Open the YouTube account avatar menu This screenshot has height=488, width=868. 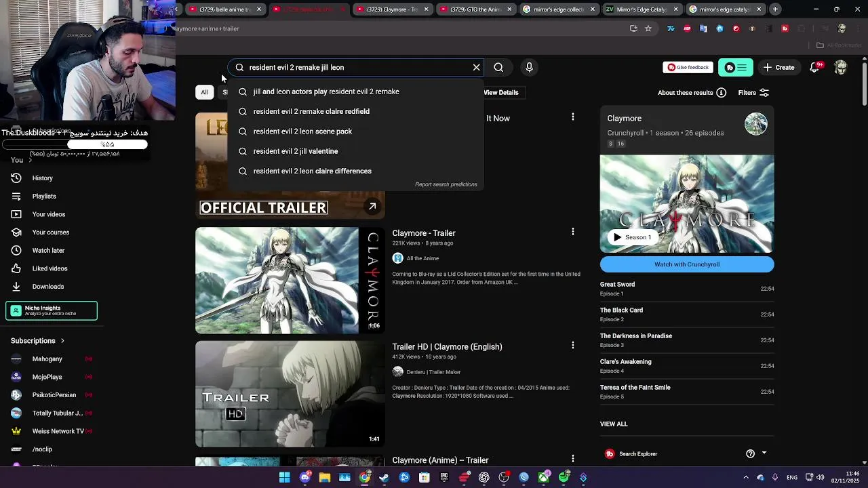[841, 67]
